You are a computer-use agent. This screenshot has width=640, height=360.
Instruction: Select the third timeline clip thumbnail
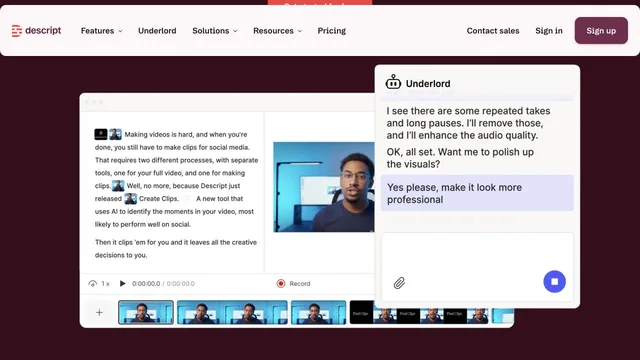318,312
